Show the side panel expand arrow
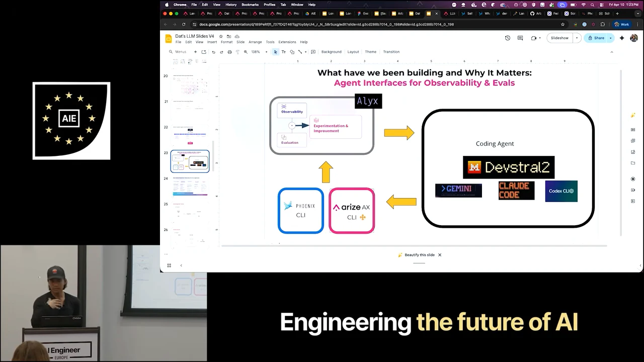Image resolution: width=644 pixels, height=362 pixels. 640,265
